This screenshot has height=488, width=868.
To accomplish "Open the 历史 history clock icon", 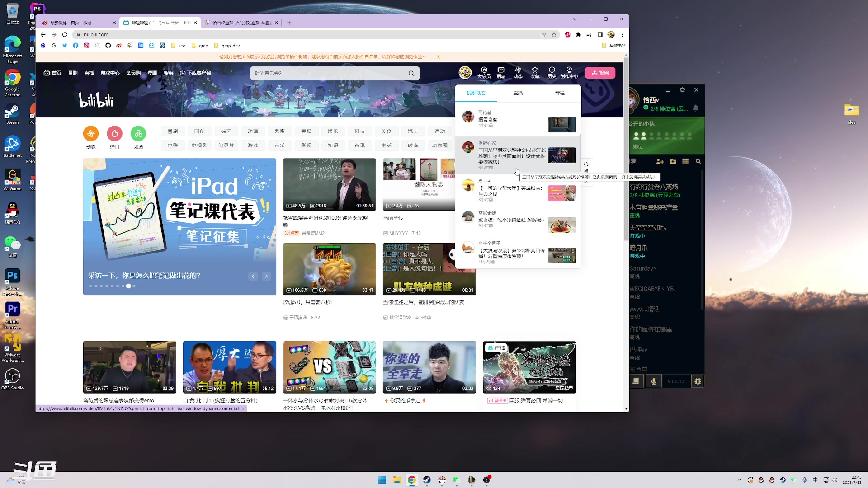I will pos(552,73).
